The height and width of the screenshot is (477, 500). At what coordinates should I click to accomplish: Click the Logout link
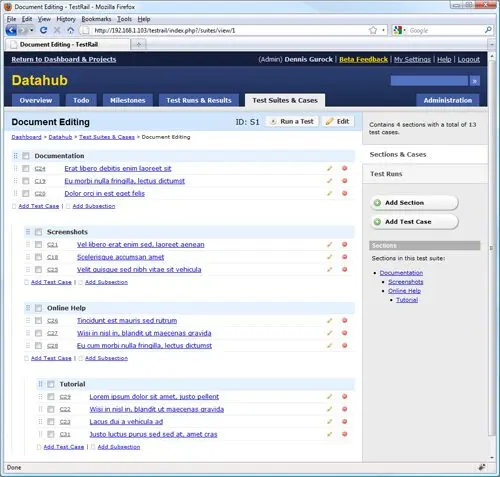(x=469, y=59)
